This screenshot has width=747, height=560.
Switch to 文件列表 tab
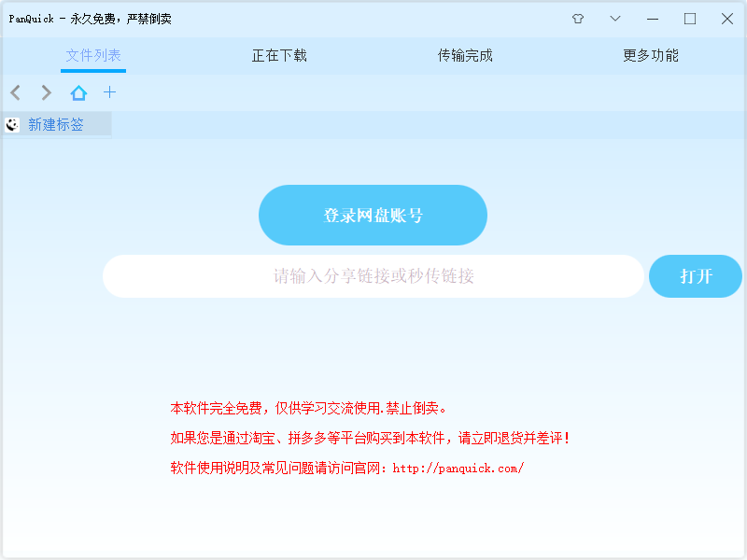point(93,56)
